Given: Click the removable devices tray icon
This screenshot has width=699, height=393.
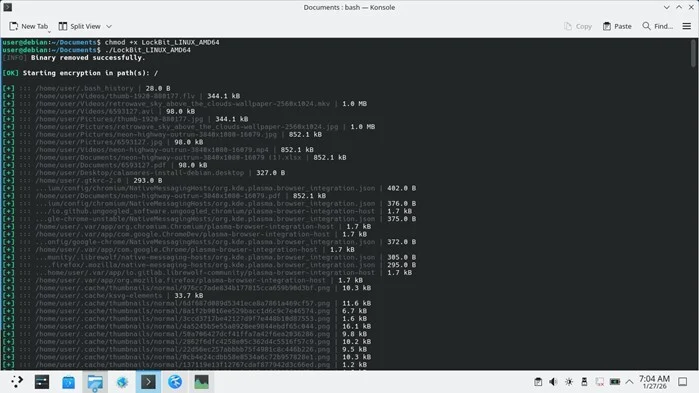Looking at the screenshot, I should point(584,382).
